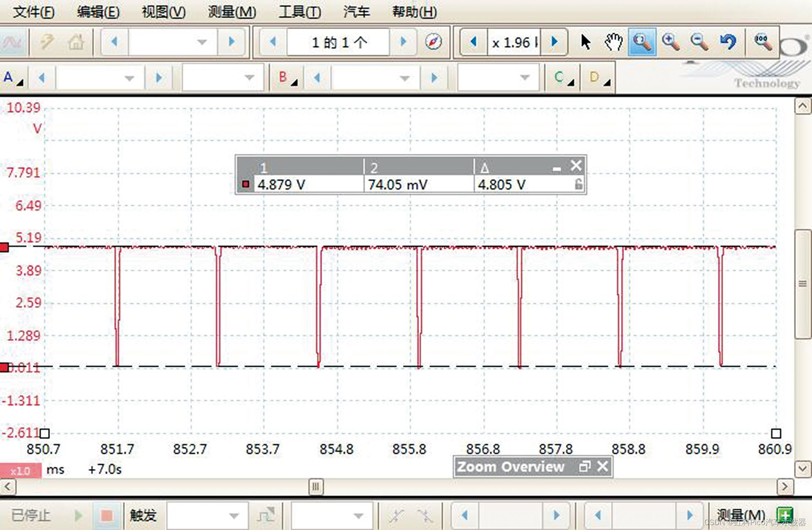Add a measurement with green plus

784,515
